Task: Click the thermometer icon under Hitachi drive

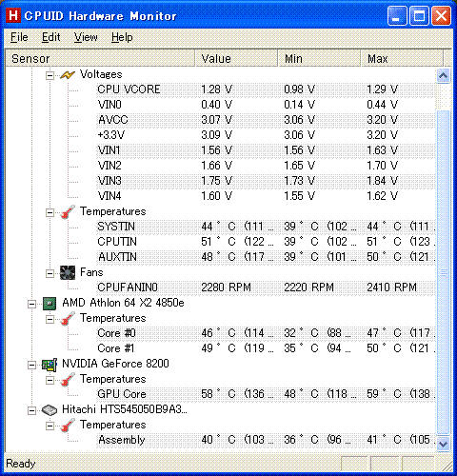Action: 68,425
